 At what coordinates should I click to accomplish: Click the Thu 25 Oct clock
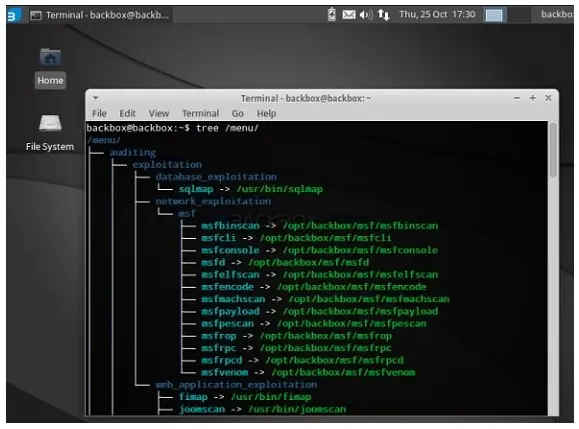[x=437, y=14]
